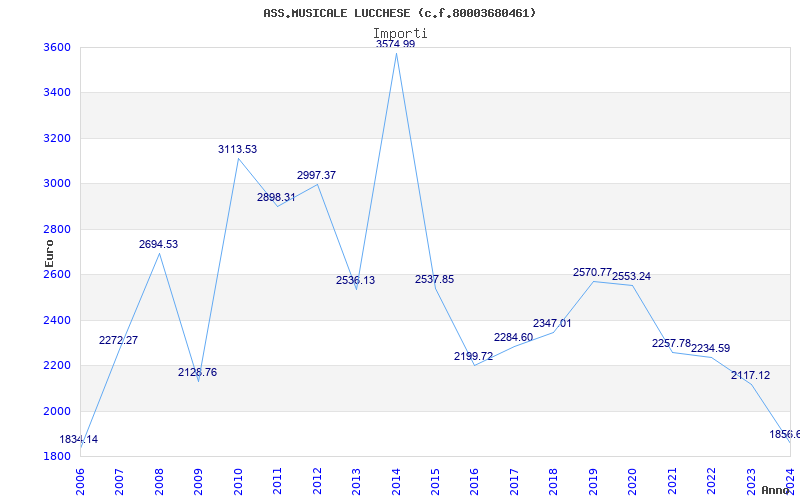Click x-axis year label 2014

[x=395, y=481]
